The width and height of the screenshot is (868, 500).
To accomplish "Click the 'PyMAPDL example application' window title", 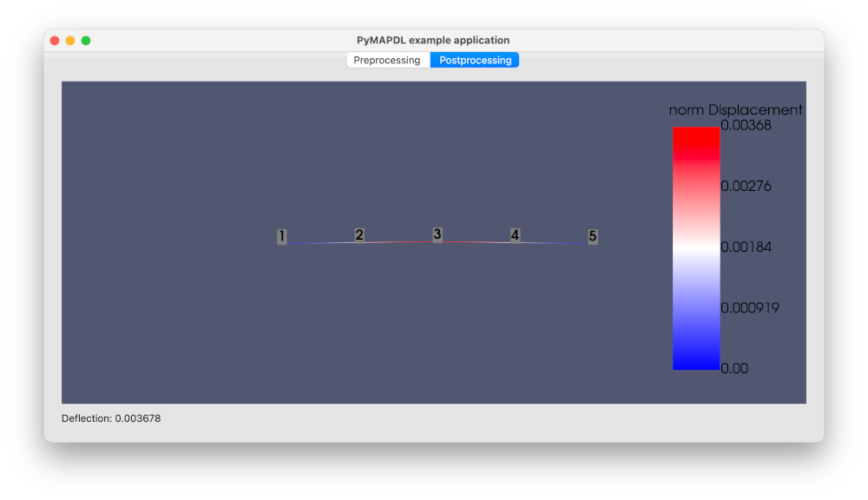I will click(x=433, y=41).
